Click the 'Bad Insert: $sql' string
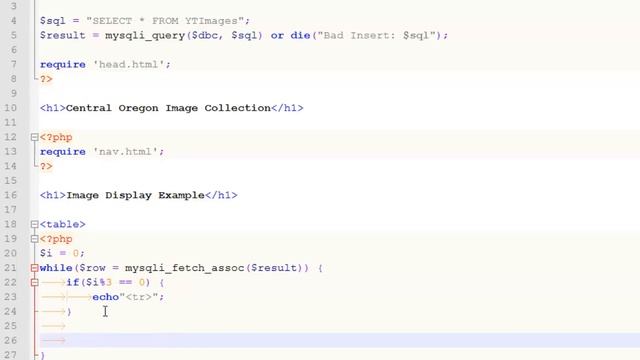 376,36
